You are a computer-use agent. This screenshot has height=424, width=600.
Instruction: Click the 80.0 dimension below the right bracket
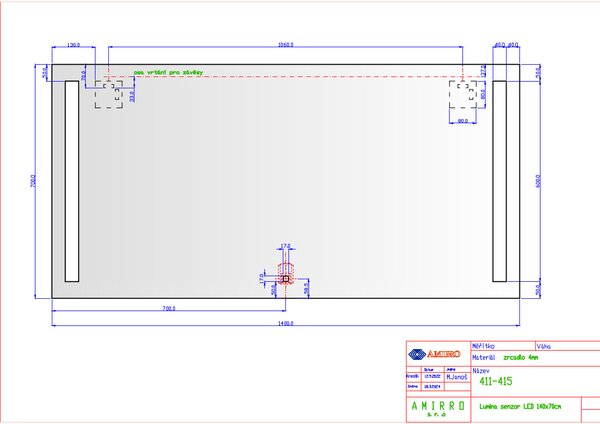[463, 121]
